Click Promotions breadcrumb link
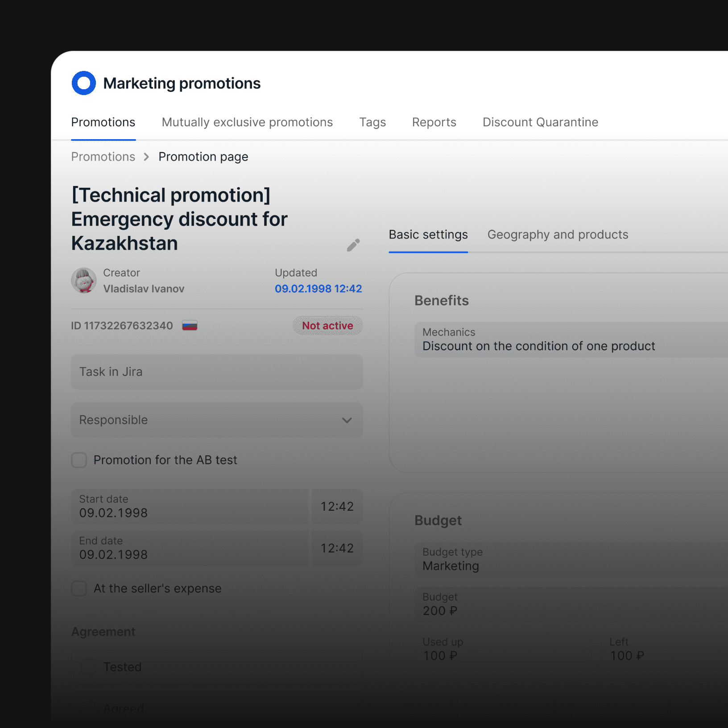This screenshot has width=728, height=728. coord(103,157)
